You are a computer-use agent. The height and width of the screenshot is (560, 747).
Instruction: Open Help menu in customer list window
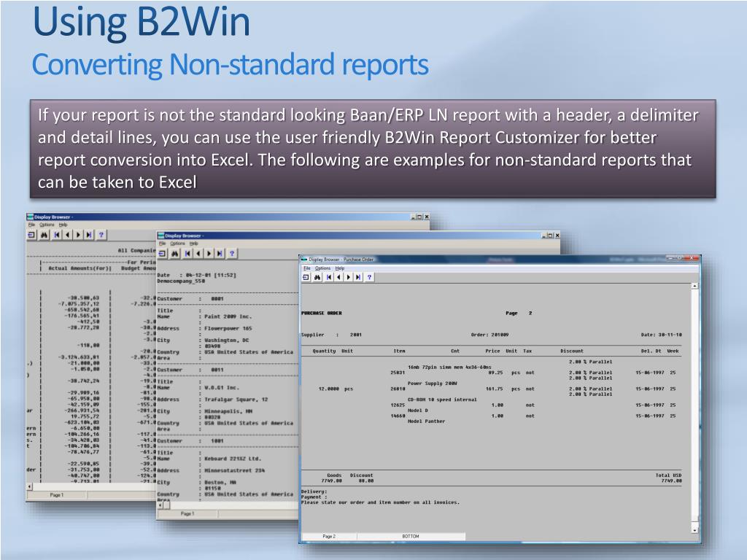(x=193, y=244)
